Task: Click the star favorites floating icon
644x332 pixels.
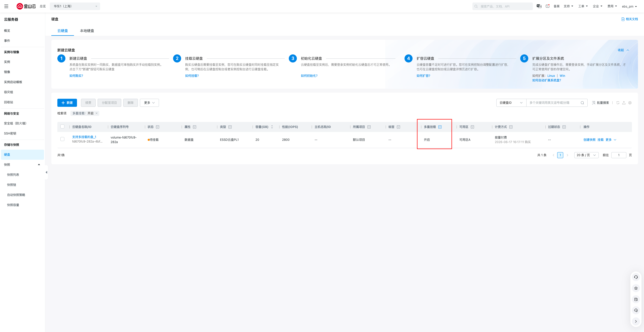Action: (636, 288)
